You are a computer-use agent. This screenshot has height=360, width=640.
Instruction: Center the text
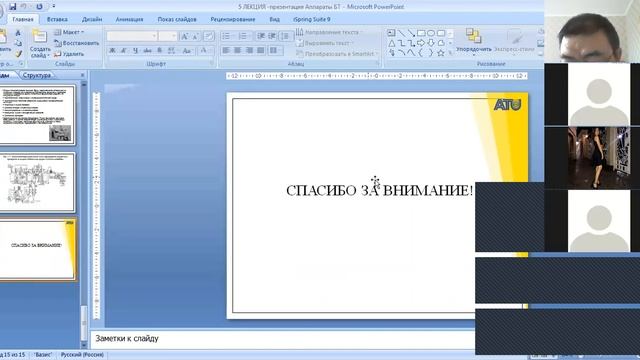(x=238, y=51)
